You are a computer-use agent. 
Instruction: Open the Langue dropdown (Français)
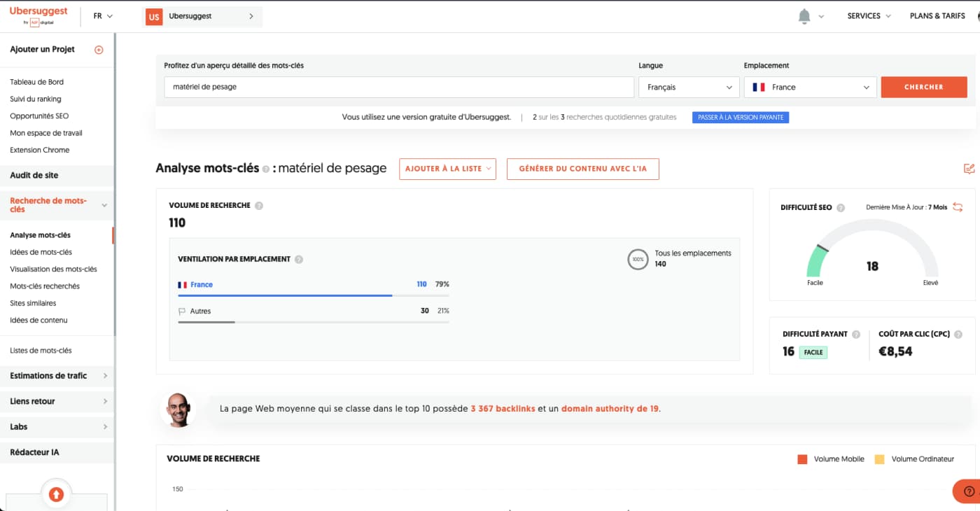pyautogui.click(x=689, y=87)
